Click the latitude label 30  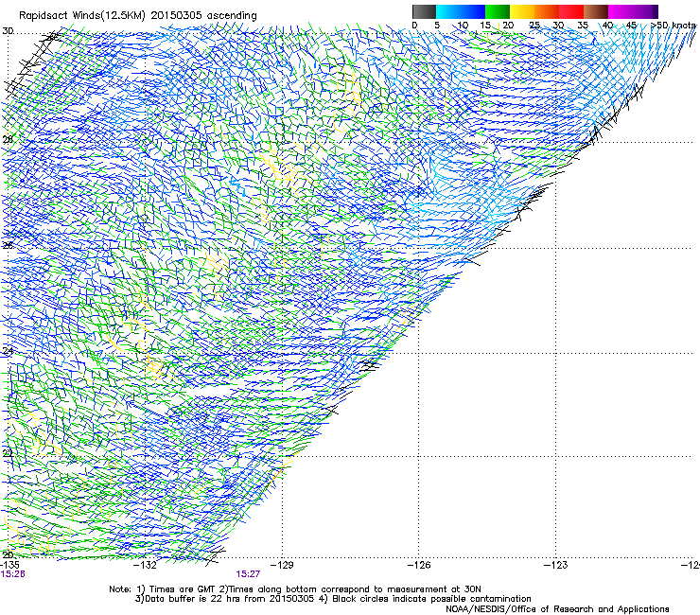(8, 31)
